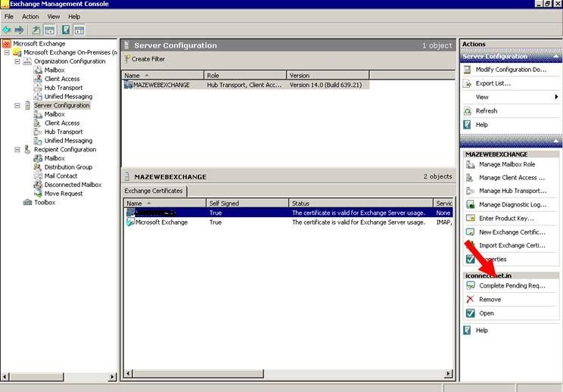
Task: Click New Exchange Certificate action
Action: pyautogui.click(x=511, y=232)
